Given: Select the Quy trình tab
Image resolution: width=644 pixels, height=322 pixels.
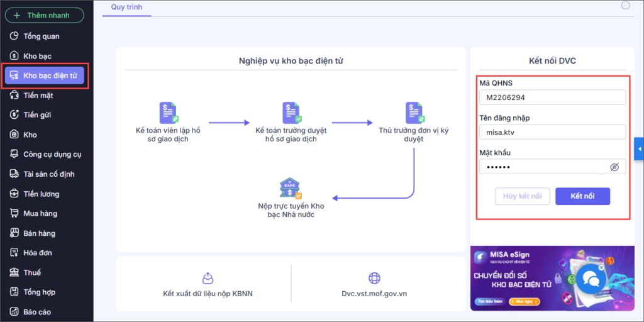Looking at the screenshot, I should tap(126, 7).
